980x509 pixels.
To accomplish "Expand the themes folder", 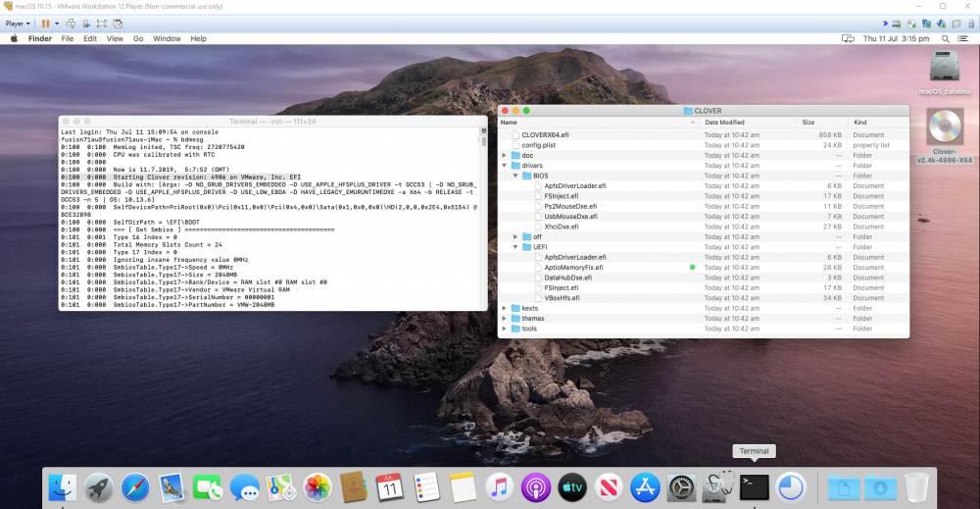I will click(505, 319).
